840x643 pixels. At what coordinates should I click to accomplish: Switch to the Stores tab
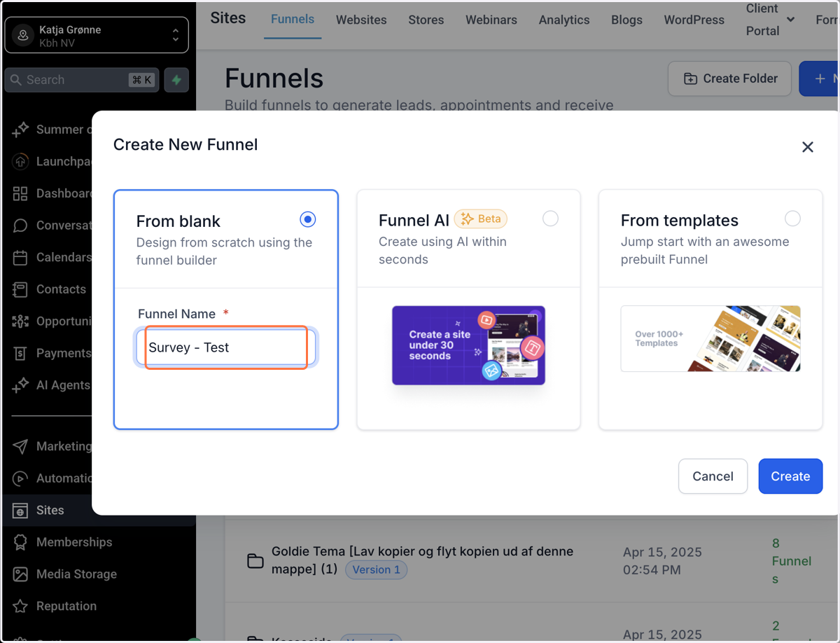(x=426, y=20)
